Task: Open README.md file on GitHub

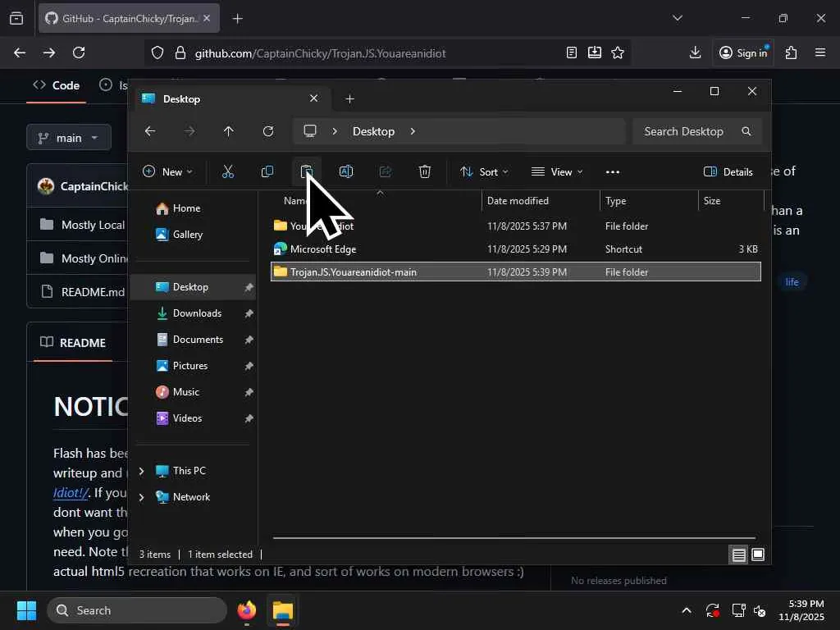Action: 93,292
